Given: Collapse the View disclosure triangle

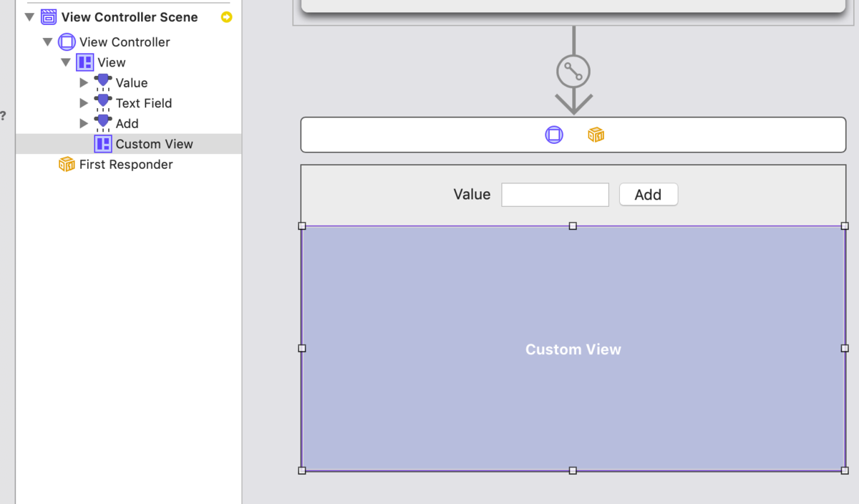Looking at the screenshot, I should (66, 62).
